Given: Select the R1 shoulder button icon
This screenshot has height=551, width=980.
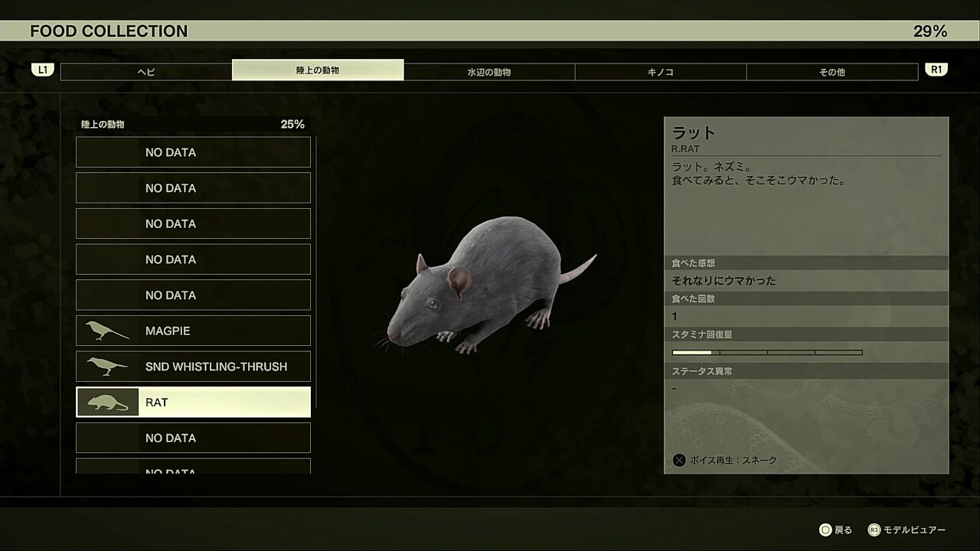Looking at the screenshot, I should pos(936,70).
